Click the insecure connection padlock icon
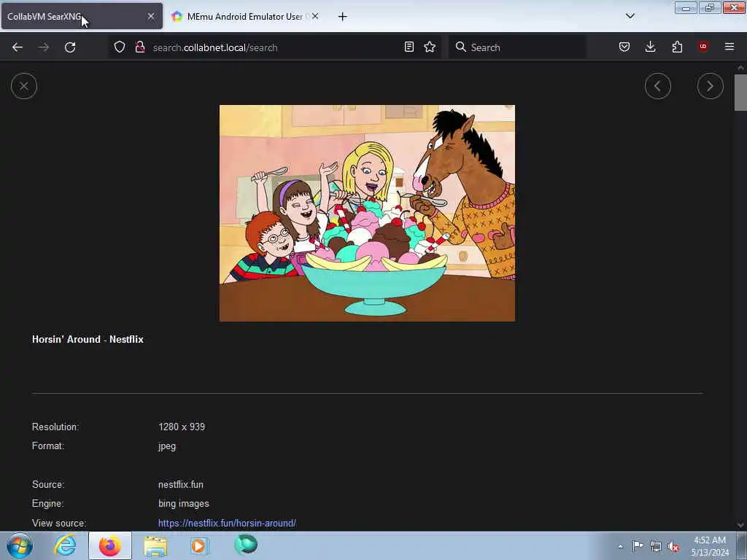747x560 pixels. 140,47
